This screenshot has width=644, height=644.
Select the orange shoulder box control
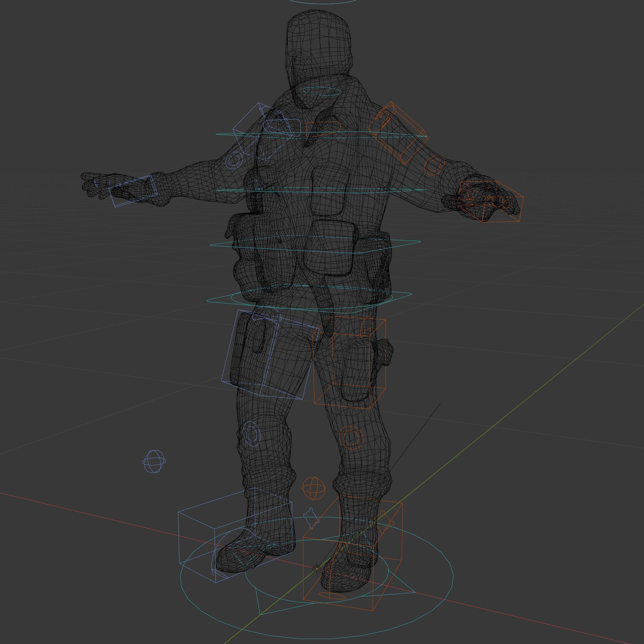click(398, 133)
